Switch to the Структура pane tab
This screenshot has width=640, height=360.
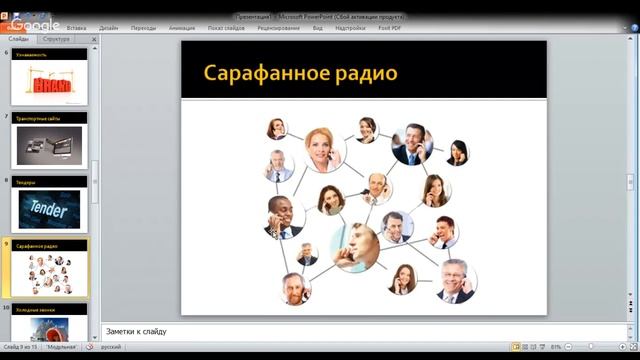coord(56,39)
